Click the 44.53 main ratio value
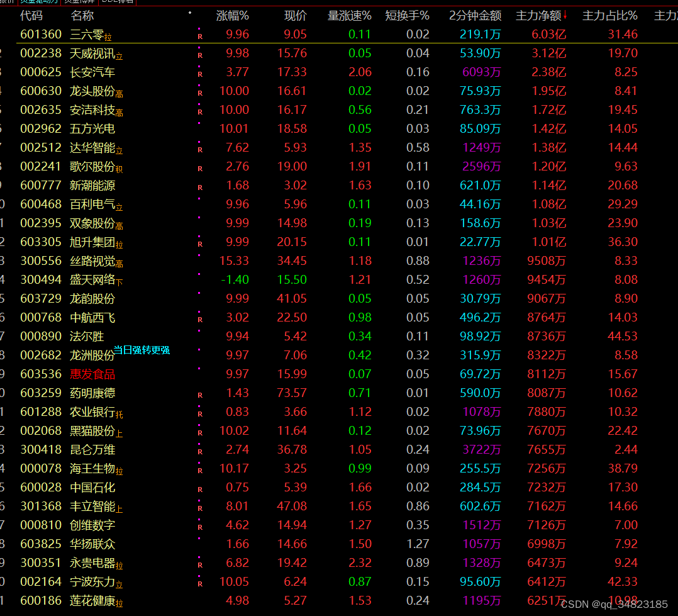This screenshot has height=616, width=678. [623, 336]
